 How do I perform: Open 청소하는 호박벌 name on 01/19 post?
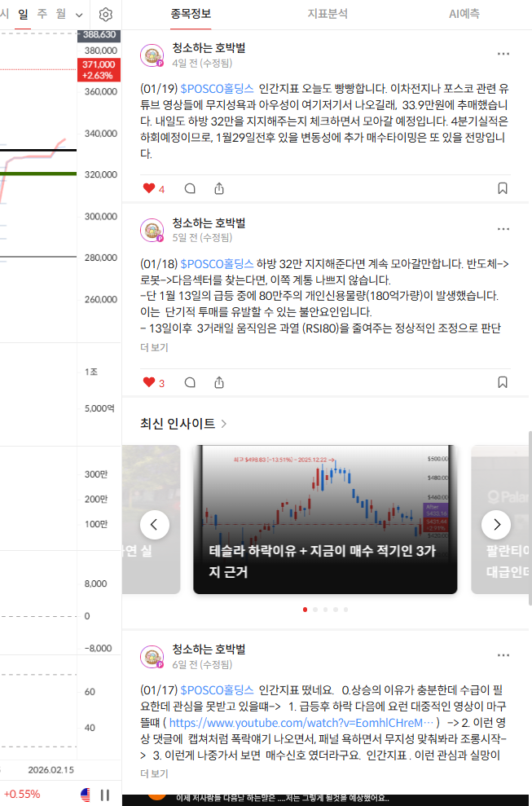click(x=209, y=48)
